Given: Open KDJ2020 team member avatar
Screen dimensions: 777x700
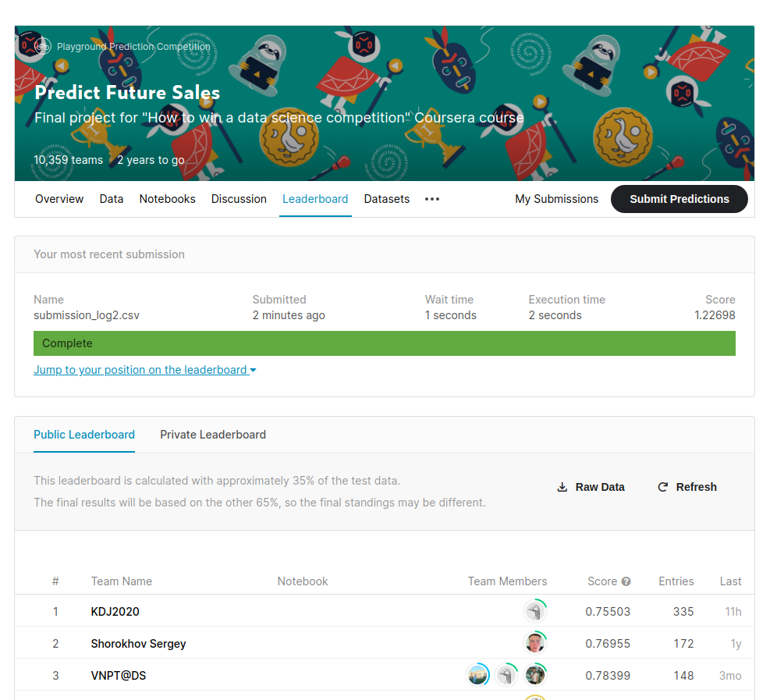Looking at the screenshot, I should (534, 611).
